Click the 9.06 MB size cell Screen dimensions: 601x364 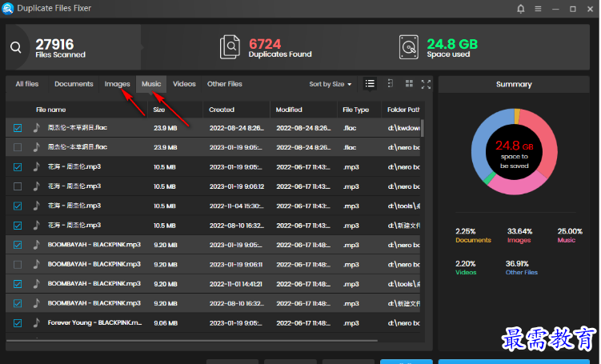166,323
